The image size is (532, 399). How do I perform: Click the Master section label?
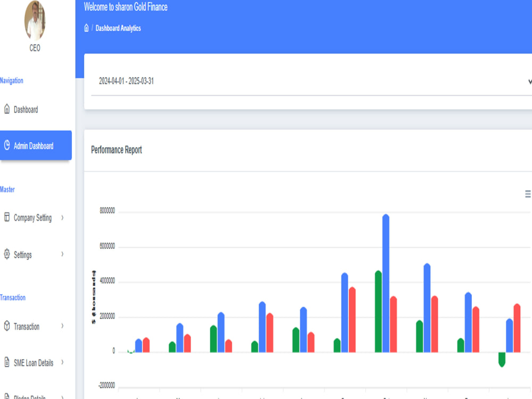7,189
